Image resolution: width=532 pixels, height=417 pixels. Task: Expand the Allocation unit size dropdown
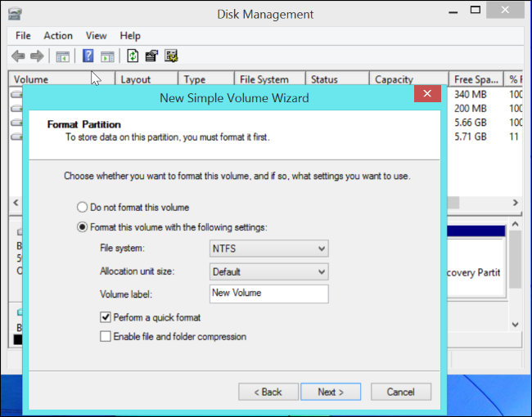pos(268,271)
